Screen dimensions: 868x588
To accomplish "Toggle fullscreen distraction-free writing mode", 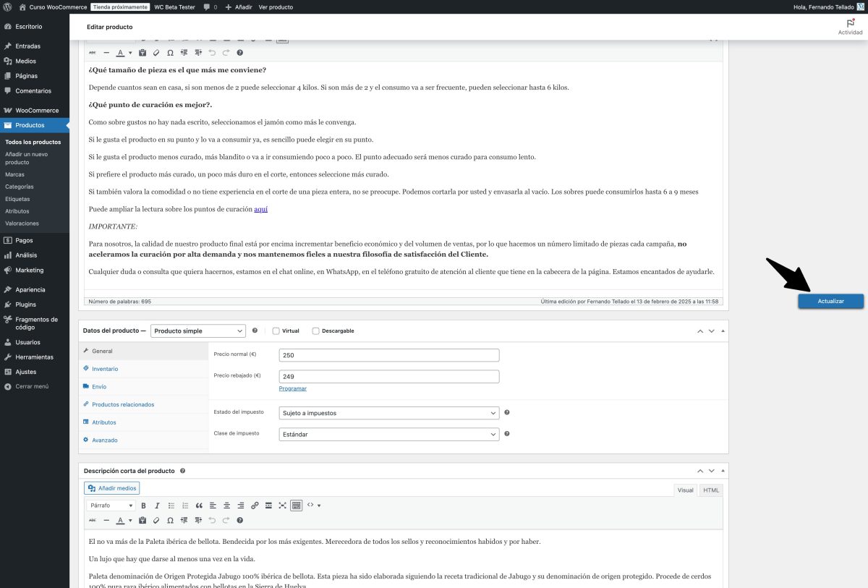I will pyautogui.click(x=281, y=506).
